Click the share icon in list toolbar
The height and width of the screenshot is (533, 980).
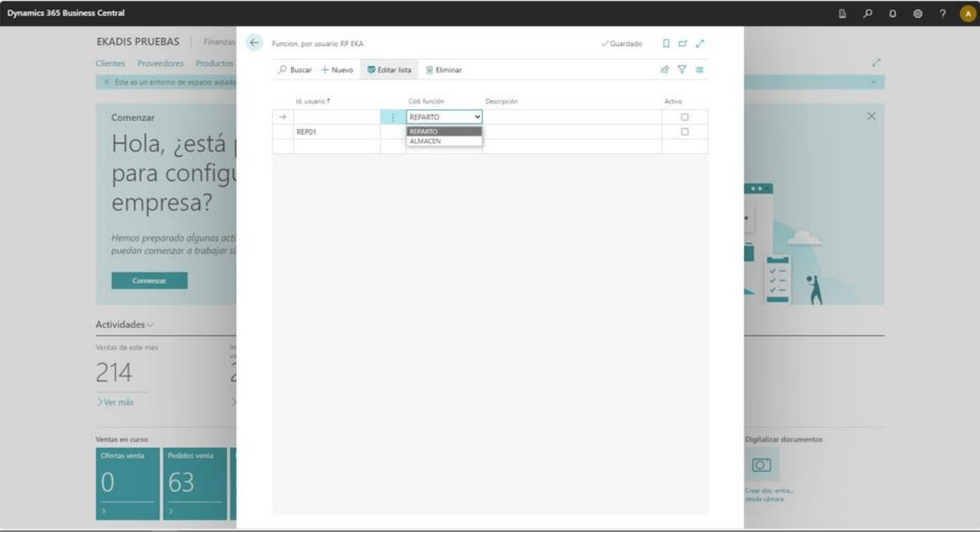[665, 70]
